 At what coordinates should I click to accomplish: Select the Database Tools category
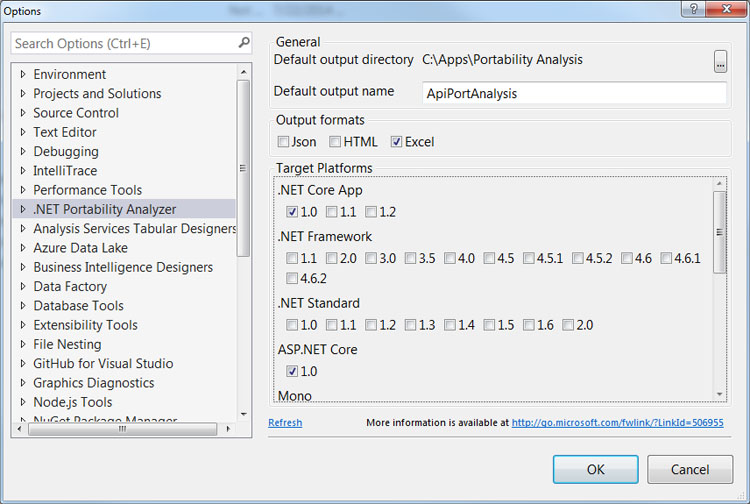click(78, 306)
